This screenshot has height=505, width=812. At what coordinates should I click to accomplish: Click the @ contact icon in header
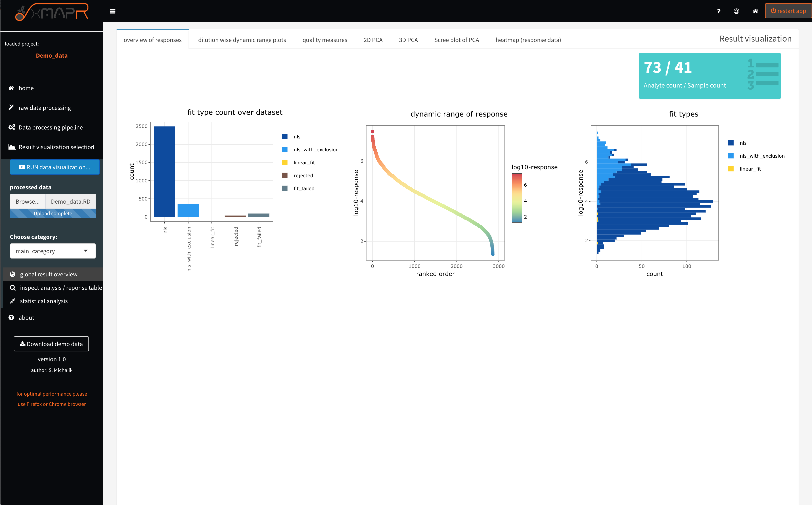[x=736, y=11]
